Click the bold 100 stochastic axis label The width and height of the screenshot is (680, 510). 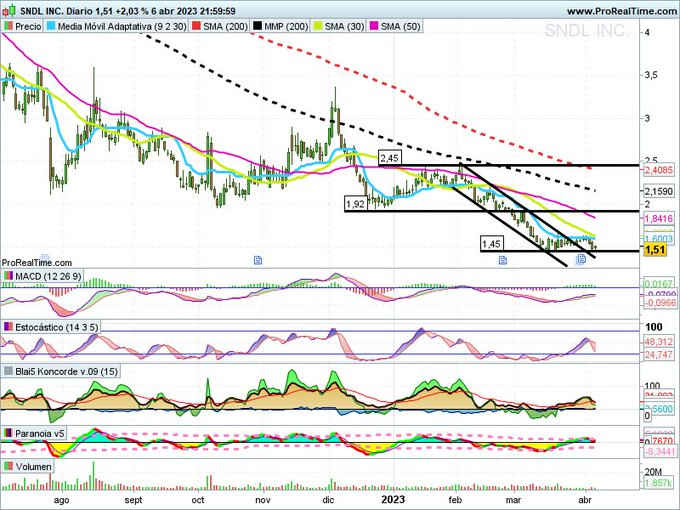(654, 327)
